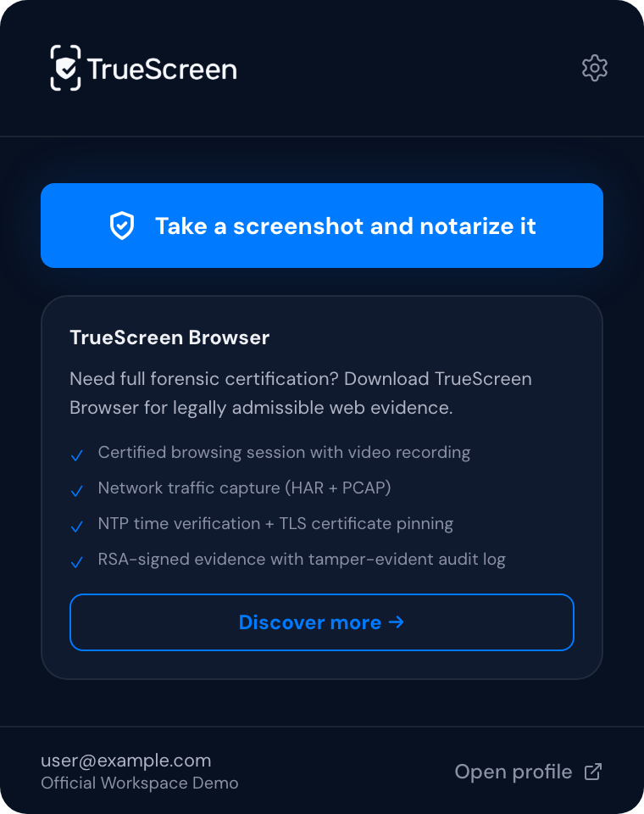This screenshot has height=814, width=644.
Task: Click the Need full forensic certification description
Action: [301, 393]
